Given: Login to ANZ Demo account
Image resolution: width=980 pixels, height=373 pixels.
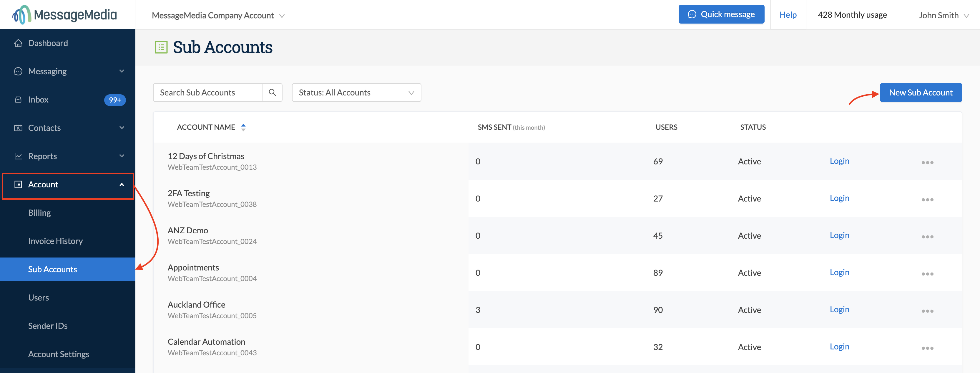Looking at the screenshot, I should [x=839, y=235].
